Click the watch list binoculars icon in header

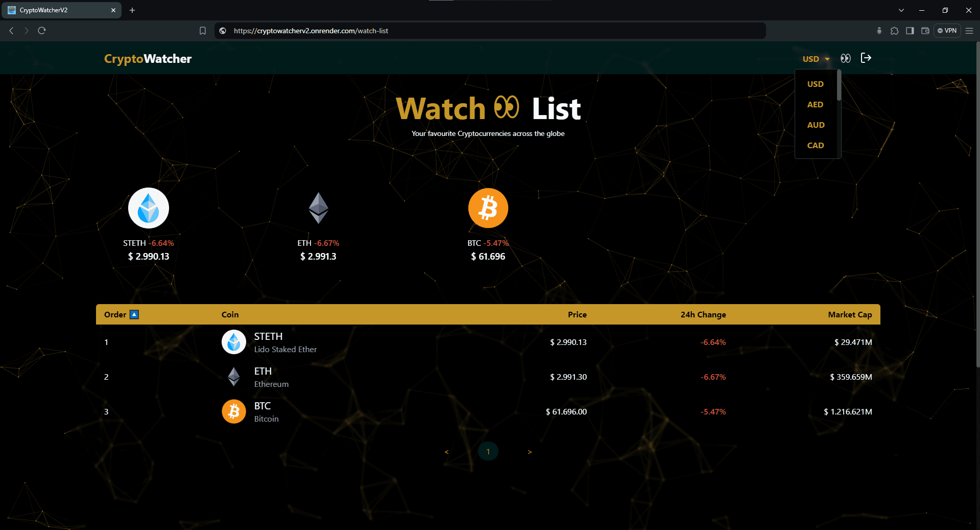[x=845, y=58]
